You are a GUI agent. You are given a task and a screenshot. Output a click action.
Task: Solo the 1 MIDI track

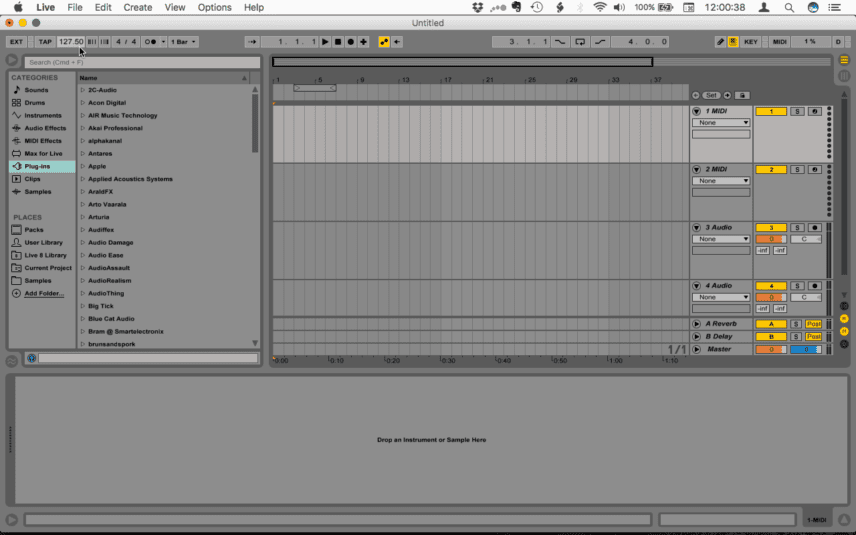tap(797, 111)
